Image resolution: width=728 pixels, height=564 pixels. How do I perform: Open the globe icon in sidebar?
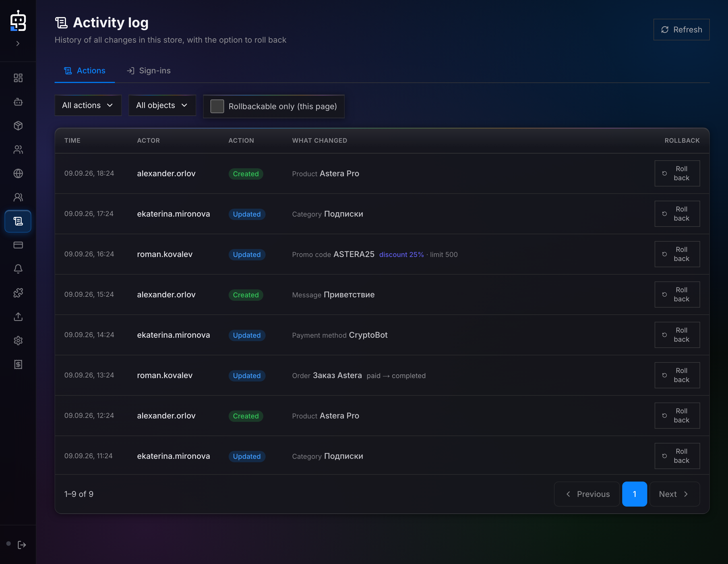tap(18, 174)
